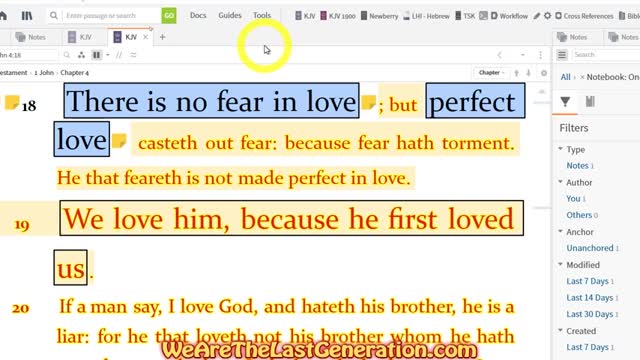640x360 pixels.
Task: Open the TSK shortcut
Action: pos(465,16)
